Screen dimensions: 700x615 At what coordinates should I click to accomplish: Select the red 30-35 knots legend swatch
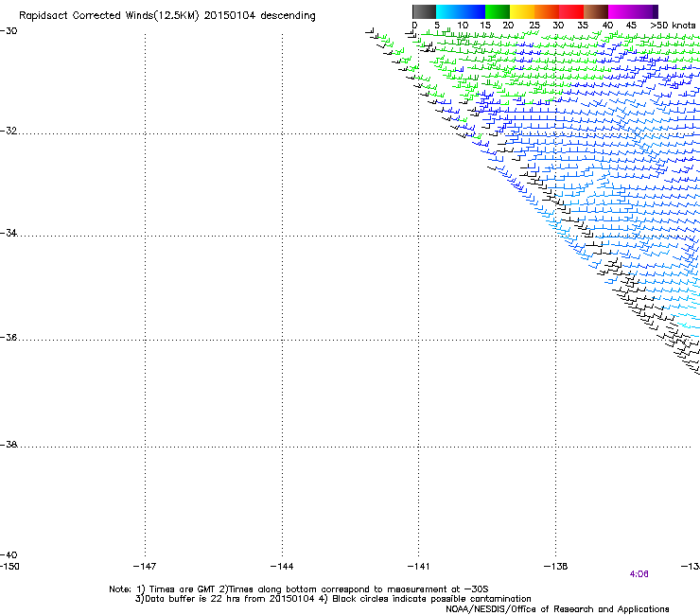point(571,11)
